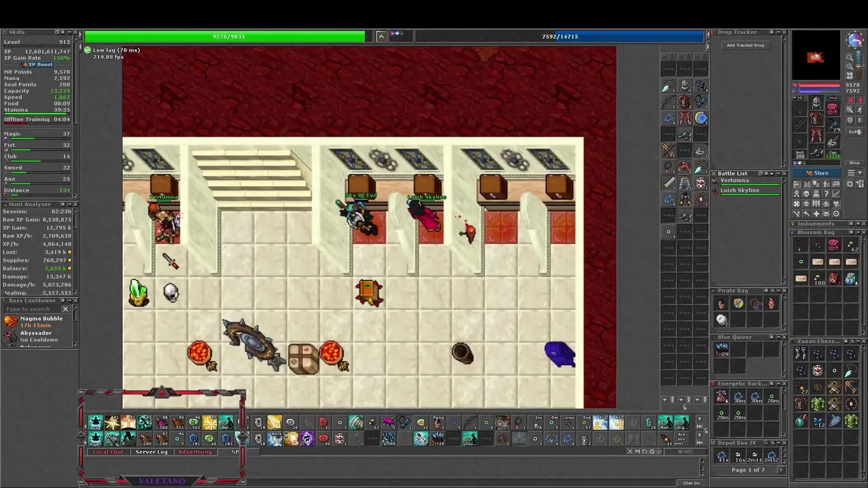Click the quiver slot showing 29
Screen dimensions: 868x488
(833, 125)
